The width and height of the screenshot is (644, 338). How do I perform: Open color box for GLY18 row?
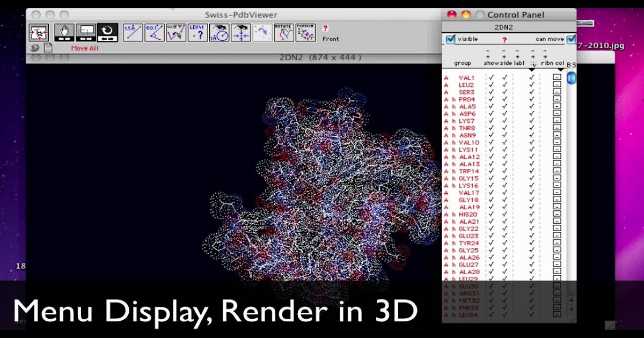point(557,200)
